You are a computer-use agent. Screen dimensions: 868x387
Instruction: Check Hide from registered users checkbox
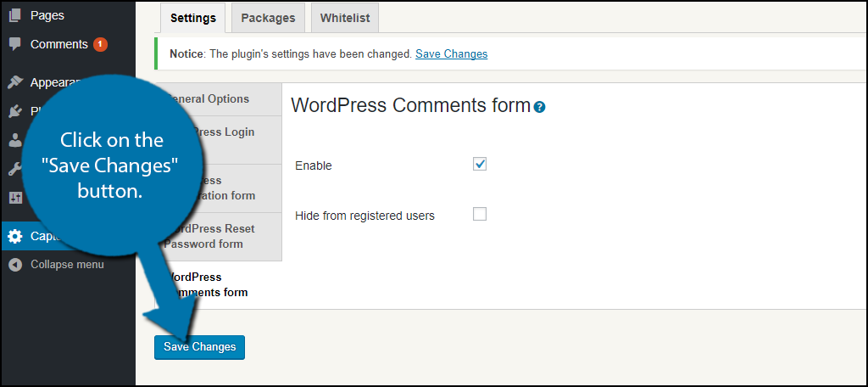pos(480,214)
